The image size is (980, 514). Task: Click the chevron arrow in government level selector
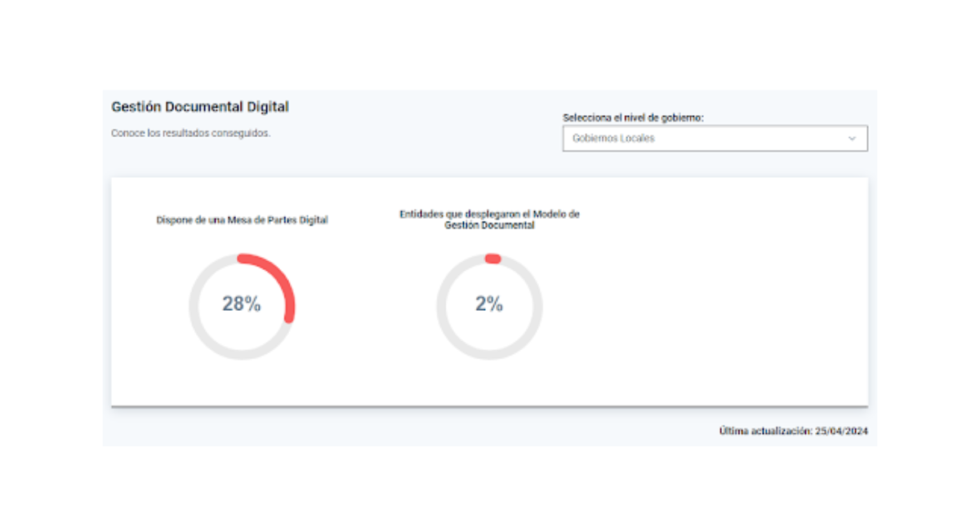(852, 139)
